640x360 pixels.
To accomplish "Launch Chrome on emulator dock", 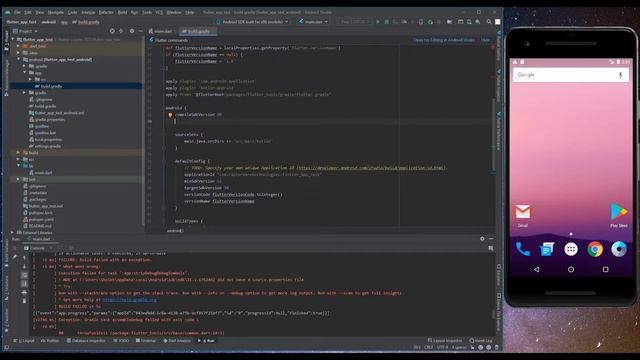I will click(x=595, y=249).
